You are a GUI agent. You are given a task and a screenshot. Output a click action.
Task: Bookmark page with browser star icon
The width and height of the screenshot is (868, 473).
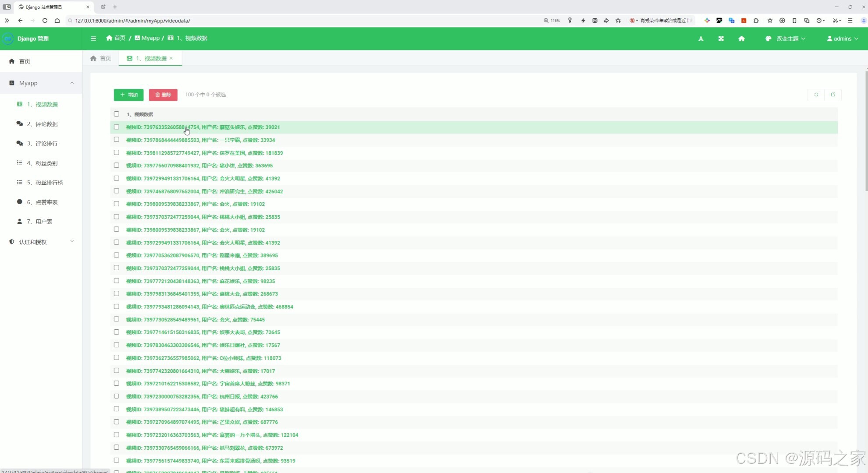click(x=618, y=21)
